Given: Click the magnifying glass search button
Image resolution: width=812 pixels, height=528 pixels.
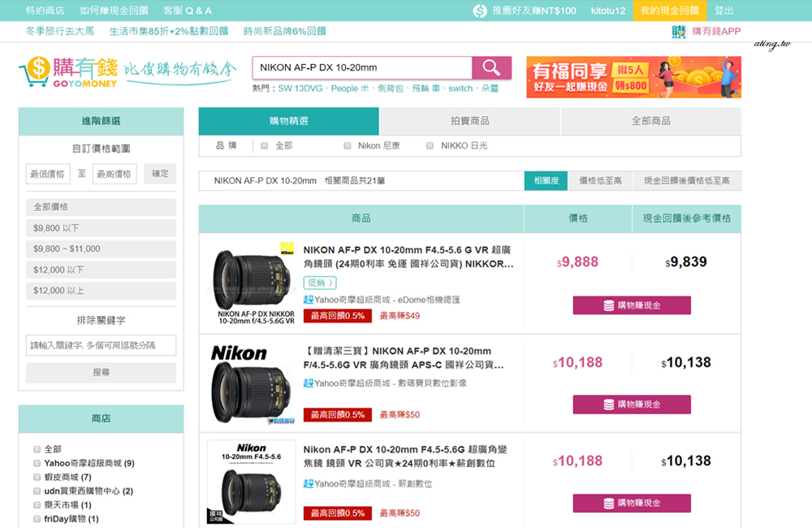Looking at the screenshot, I should 491,67.
